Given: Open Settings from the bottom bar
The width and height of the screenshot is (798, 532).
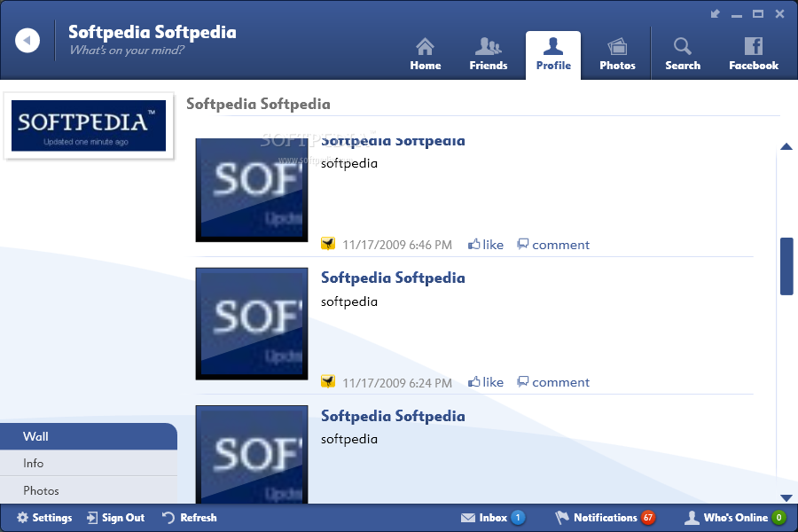Looking at the screenshot, I should (x=44, y=518).
